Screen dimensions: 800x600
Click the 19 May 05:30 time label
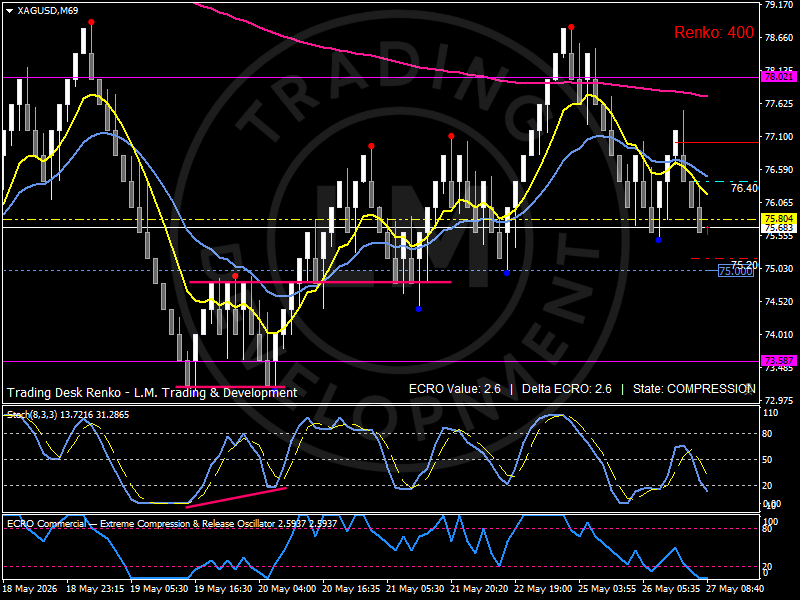coord(159,589)
